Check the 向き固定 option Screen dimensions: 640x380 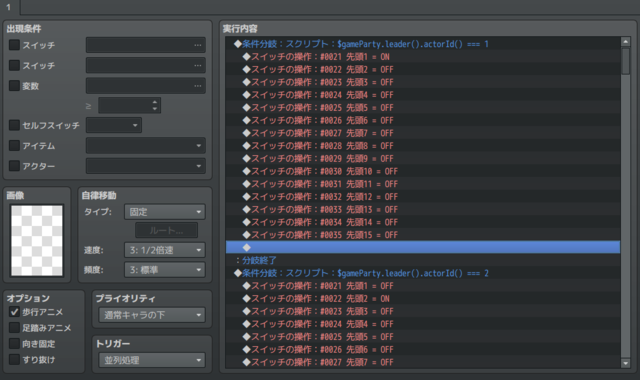pyautogui.click(x=14, y=344)
